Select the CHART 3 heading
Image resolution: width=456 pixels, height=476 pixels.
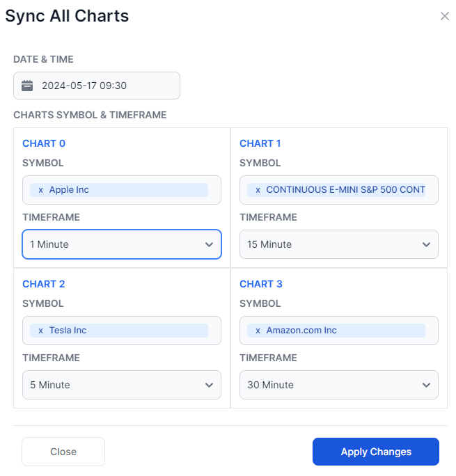(261, 284)
